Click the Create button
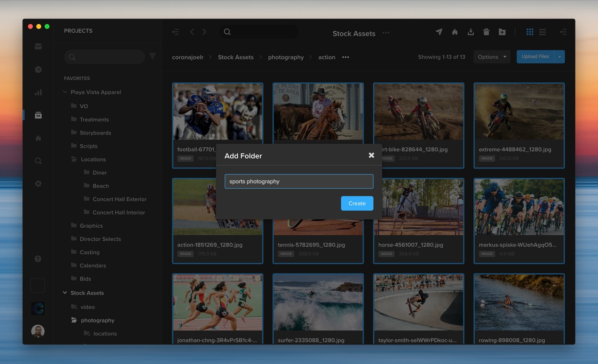Screen dimensions: 598x364 coord(357,203)
